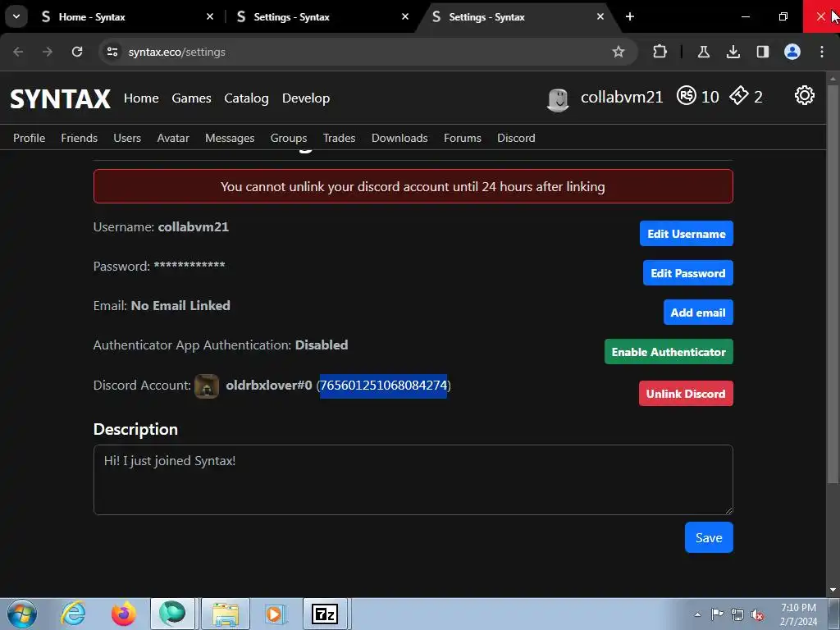Click the highlighted Discord ID 765601251068084274
Image resolution: width=840 pixels, height=630 pixels.
click(383, 386)
